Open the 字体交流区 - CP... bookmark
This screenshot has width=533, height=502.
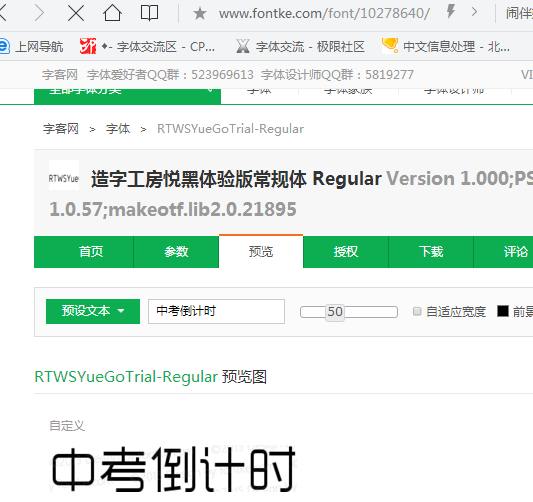tap(147, 47)
